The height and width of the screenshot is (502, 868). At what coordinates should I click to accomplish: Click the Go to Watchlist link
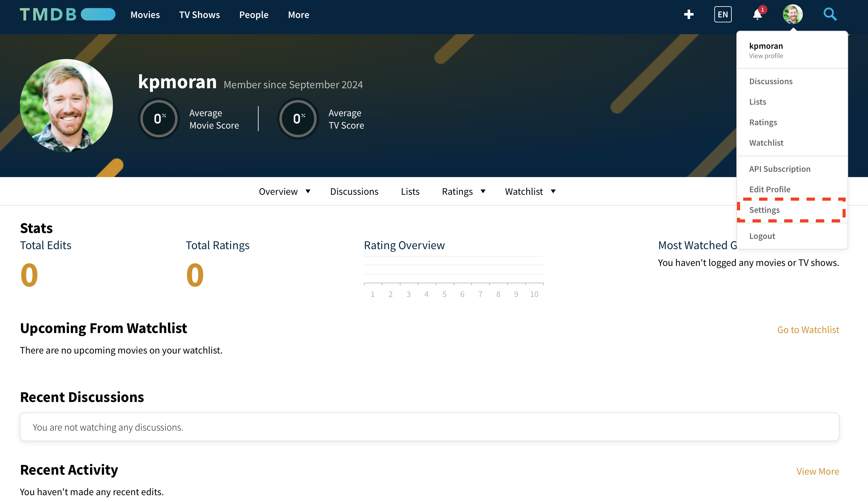tap(808, 330)
